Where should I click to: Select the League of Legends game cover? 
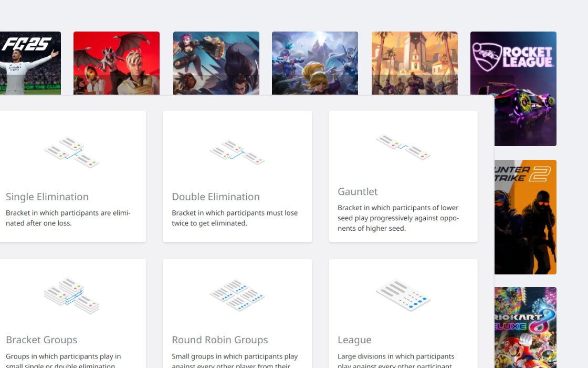pyautogui.click(x=216, y=63)
